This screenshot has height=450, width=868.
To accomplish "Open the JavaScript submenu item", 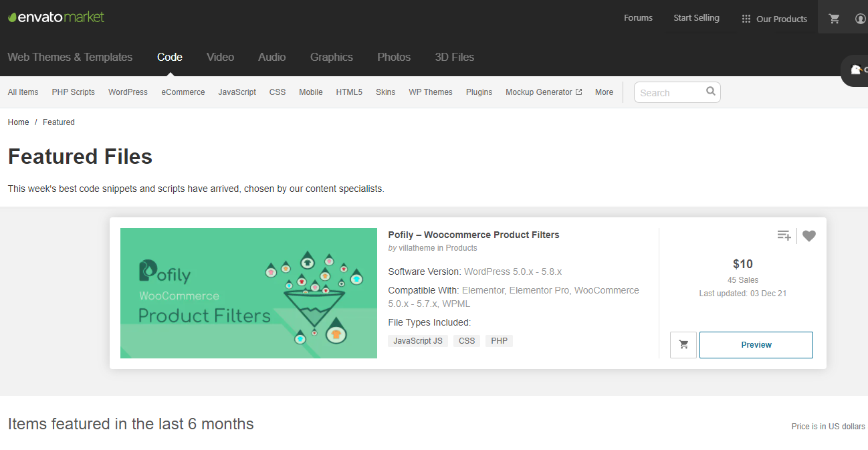I will coord(237,92).
